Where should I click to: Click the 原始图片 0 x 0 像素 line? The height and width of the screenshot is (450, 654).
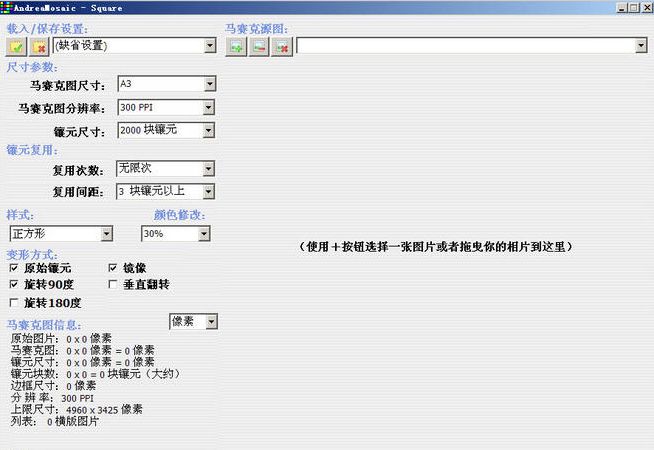[61, 338]
